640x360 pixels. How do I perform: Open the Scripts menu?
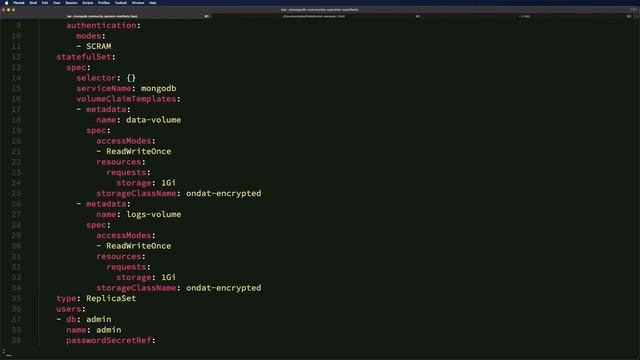tap(88, 3)
